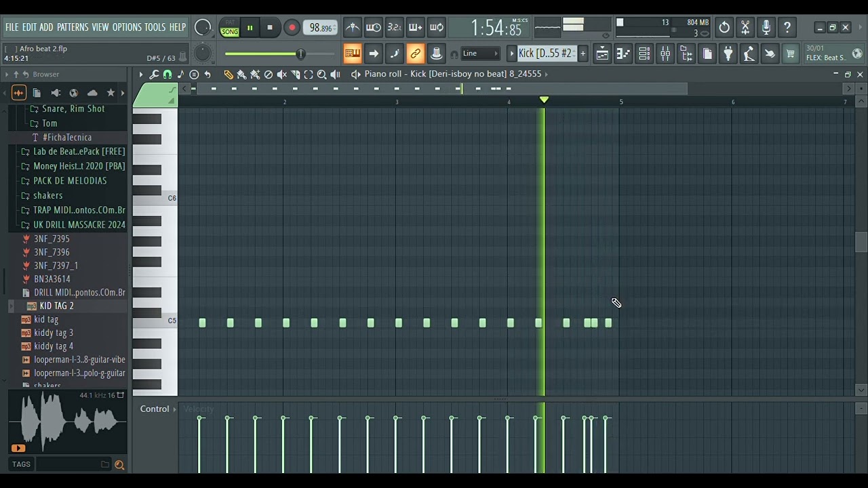Open the Line snap selector dropdown
Viewport: 868px width, 488px height.
[481, 54]
